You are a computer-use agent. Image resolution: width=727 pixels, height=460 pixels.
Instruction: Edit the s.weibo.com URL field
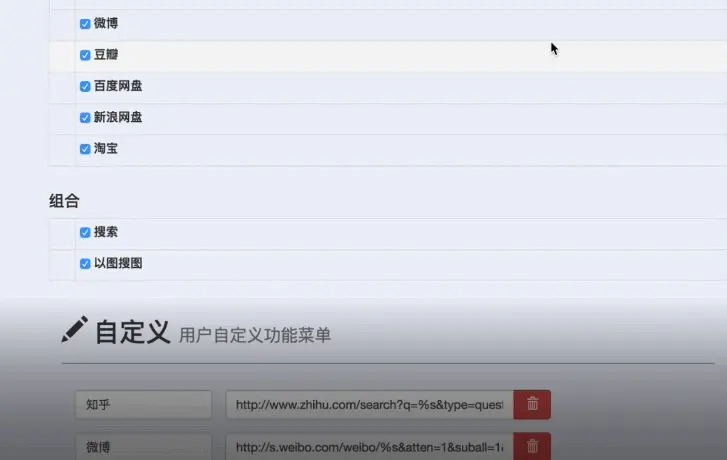370,447
